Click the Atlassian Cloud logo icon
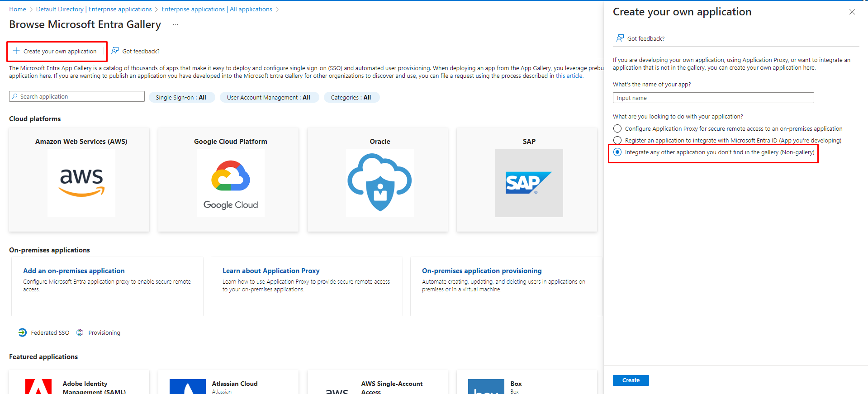 point(188,386)
